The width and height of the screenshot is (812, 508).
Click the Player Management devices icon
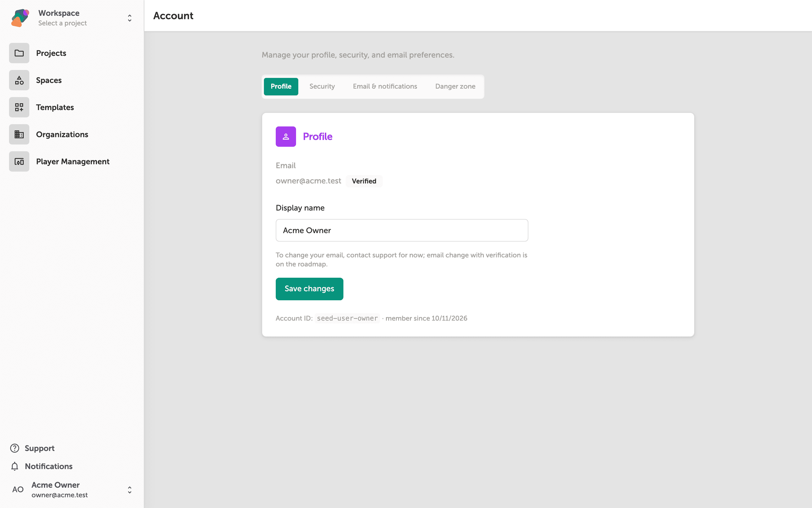click(19, 162)
